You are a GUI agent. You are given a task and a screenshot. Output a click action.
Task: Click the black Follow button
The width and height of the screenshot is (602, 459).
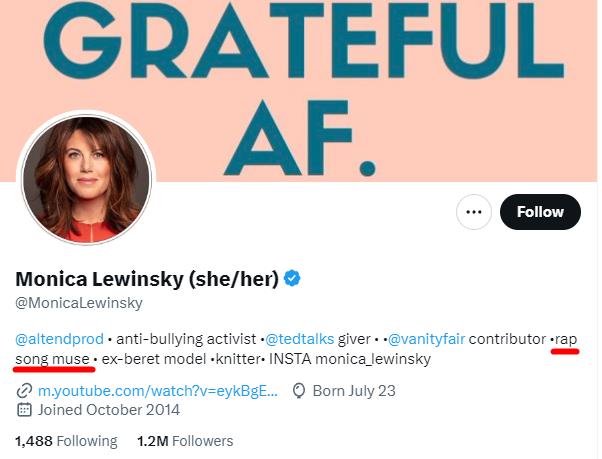pyautogui.click(x=540, y=212)
